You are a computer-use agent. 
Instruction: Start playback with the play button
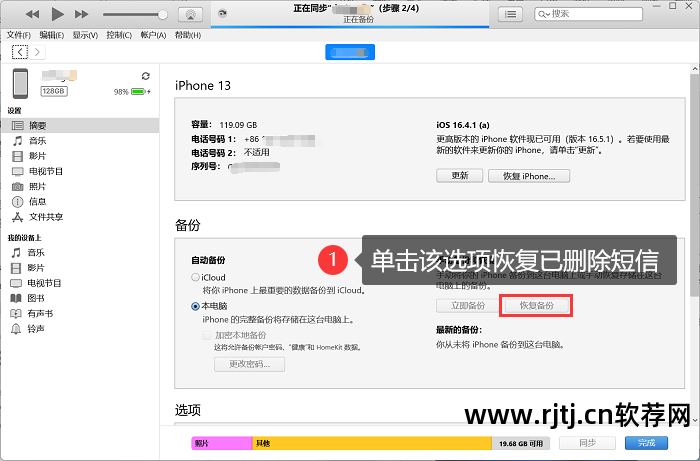(57, 14)
